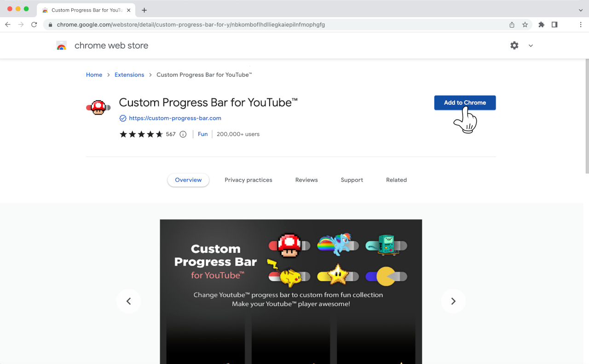Go back using browser back arrow
The height and width of the screenshot is (364, 589).
pyautogui.click(x=8, y=25)
